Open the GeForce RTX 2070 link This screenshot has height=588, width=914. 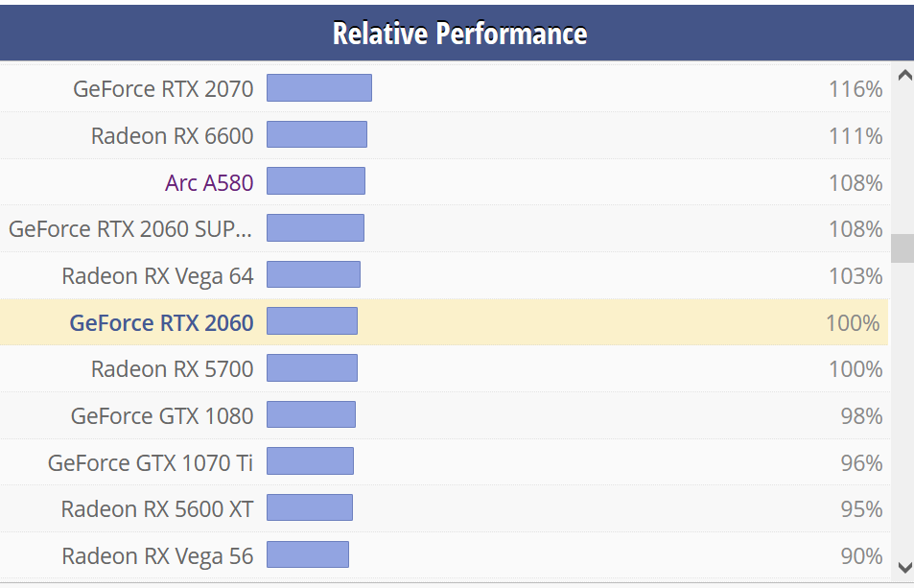163,89
